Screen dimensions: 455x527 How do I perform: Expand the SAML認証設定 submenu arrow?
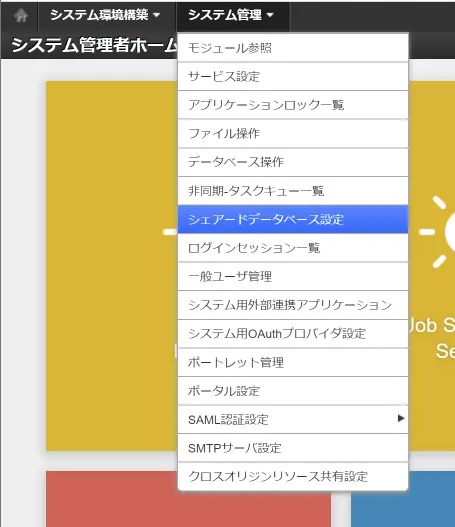click(401, 418)
